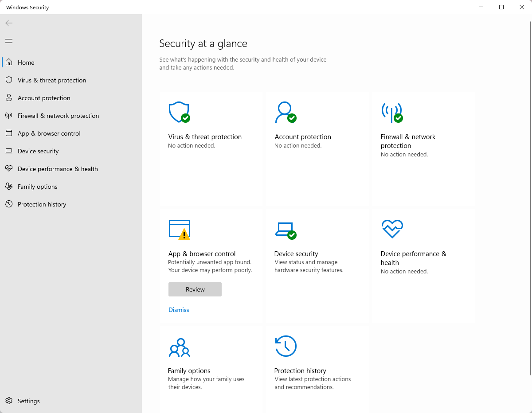Click the large Account protection person icon

click(x=286, y=112)
